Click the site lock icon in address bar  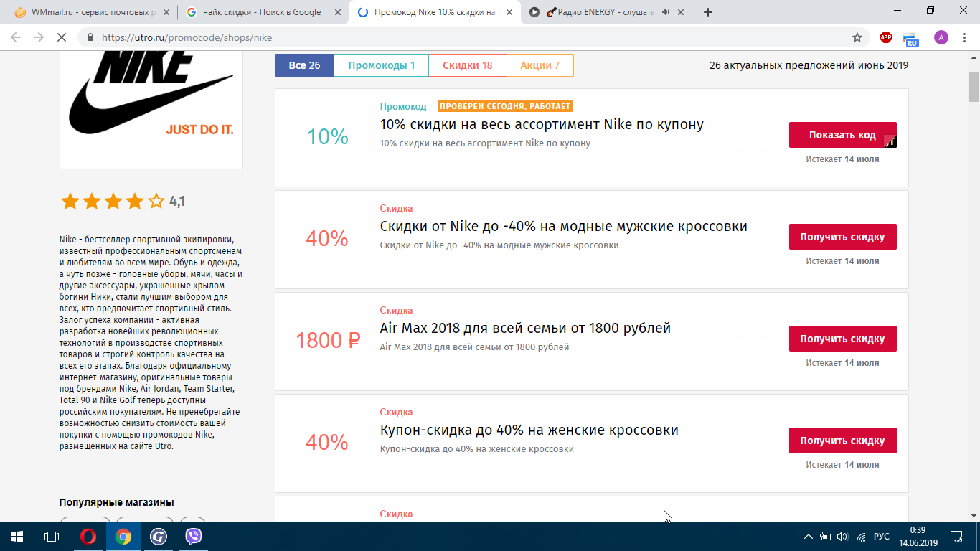[x=90, y=37]
